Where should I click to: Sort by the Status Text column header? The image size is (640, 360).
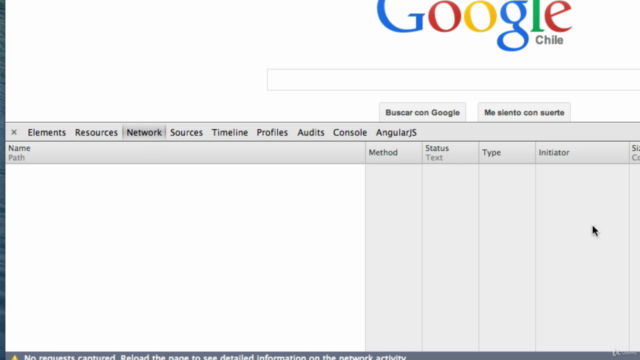[x=450, y=153]
